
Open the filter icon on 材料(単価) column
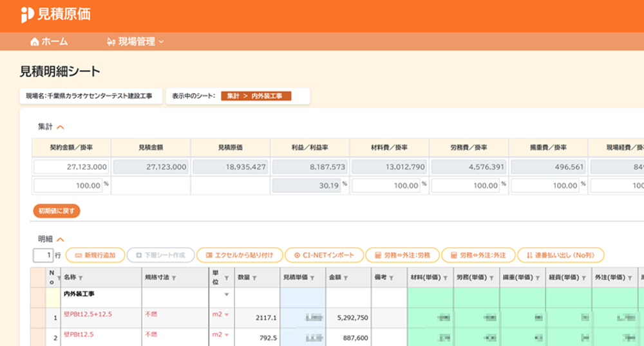[x=446, y=278]
